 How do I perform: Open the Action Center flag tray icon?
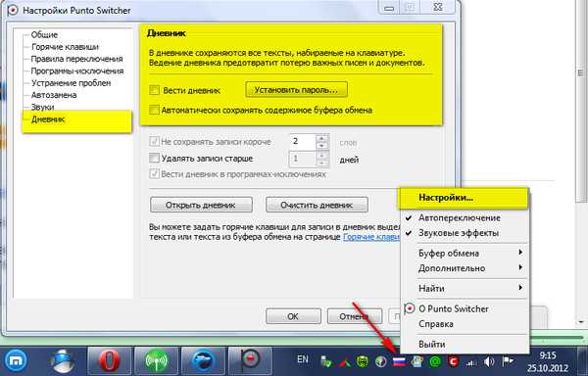point(508,361)
